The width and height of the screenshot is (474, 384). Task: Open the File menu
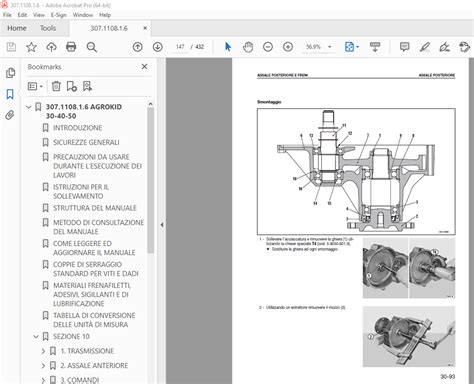tap(7, 15)
